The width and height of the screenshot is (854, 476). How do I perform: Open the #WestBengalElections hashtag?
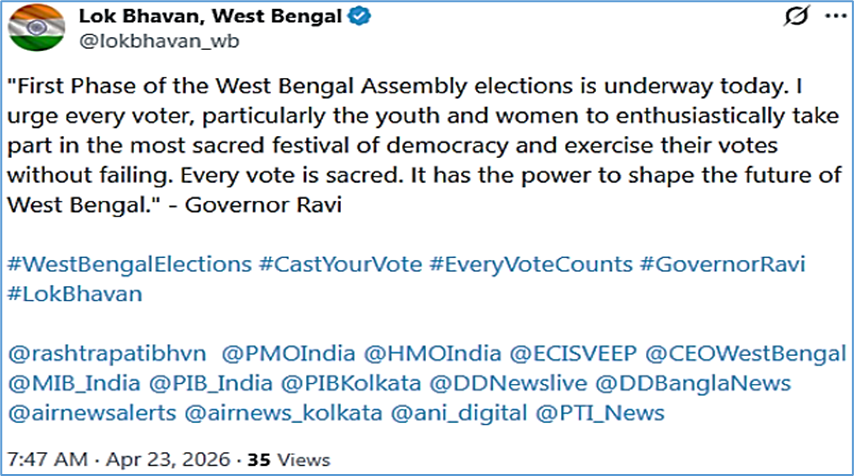tap(130, 265)
